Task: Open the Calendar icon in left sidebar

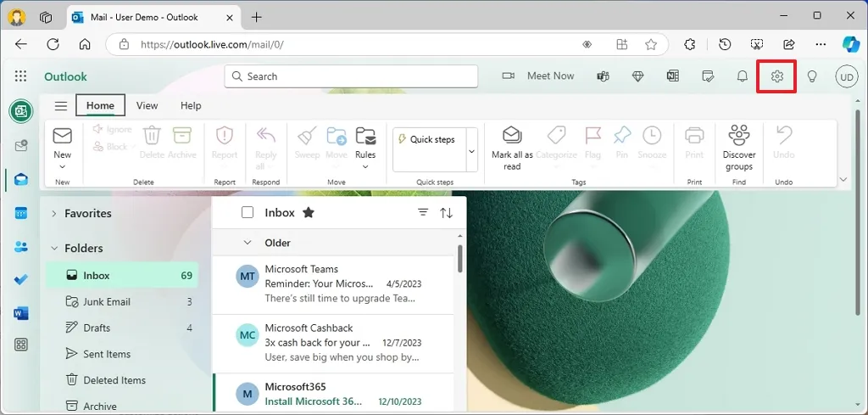Action: click(x=21, y=213)
